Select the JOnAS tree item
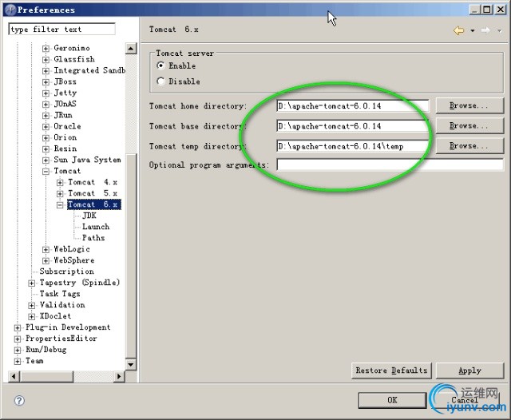Screen dimensions: 511x420 [65, 104]
